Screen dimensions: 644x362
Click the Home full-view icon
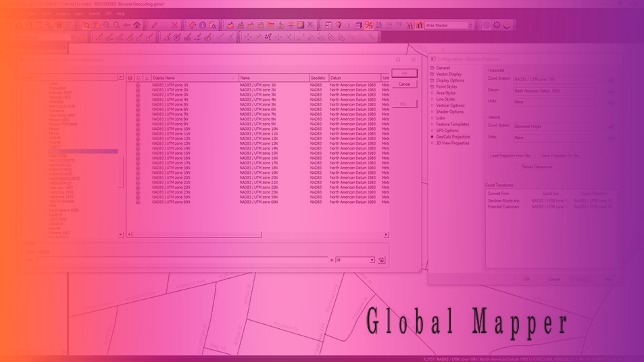137,25
